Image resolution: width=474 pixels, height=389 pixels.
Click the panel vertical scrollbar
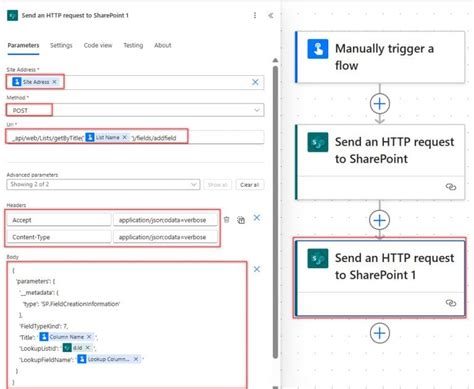click(275, 212)
